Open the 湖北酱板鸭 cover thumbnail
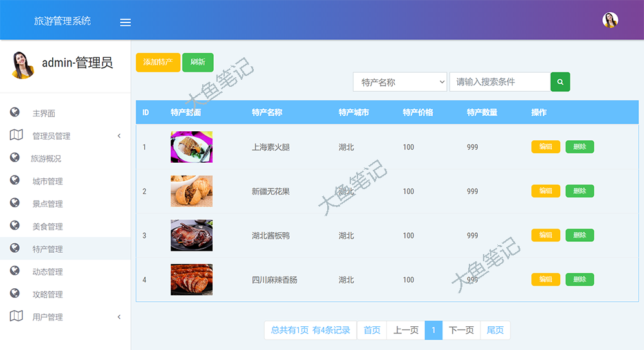 point(192,235)
